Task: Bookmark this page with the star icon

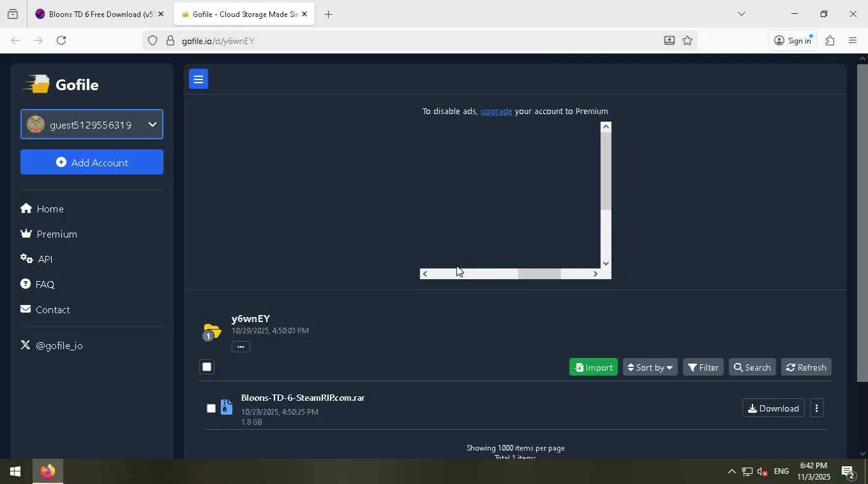Action: pyautogui.click(x=688, y=40)
